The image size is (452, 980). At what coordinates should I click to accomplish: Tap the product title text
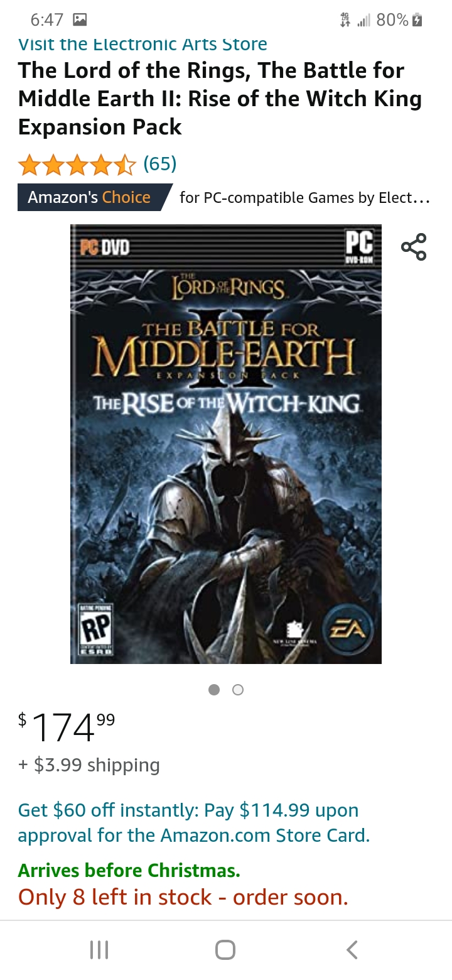click(220, 99)
